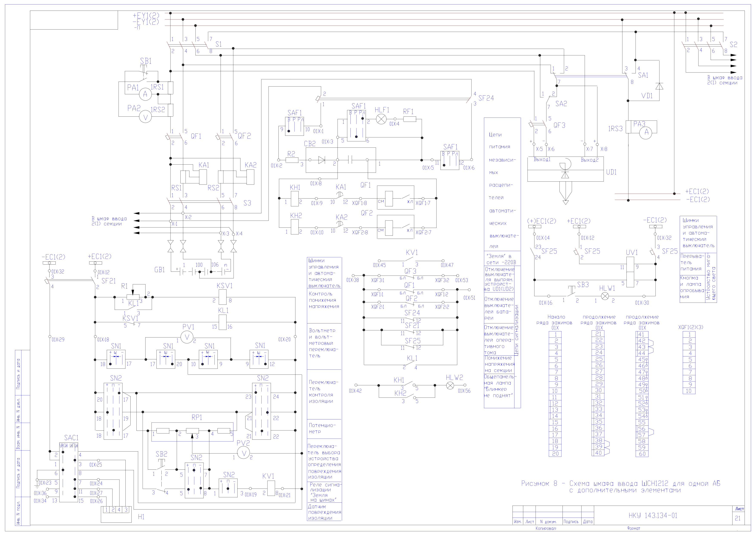This screenshot has width=756, height=535.
Task: Select the "Контроль понижения напряжения" legend text
Action: pyautogui.click(x=324, y=300)
